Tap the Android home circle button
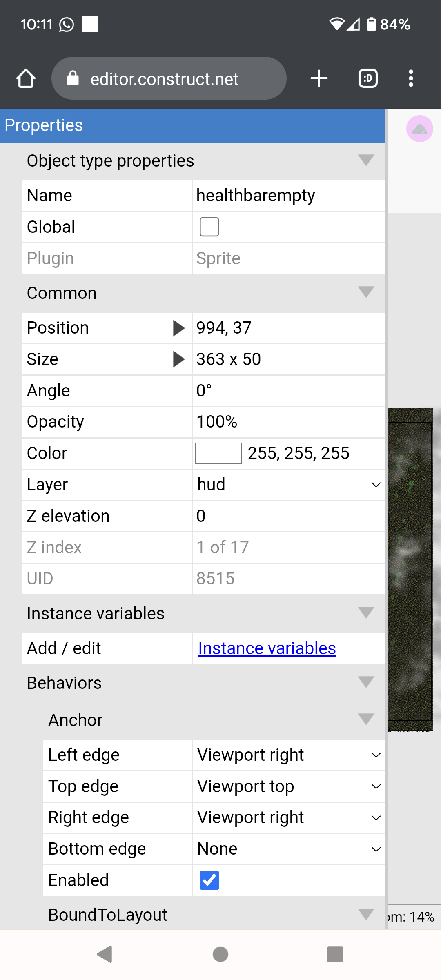The width and height of the screenshot is (441, 980). click(x=220, y=954)
